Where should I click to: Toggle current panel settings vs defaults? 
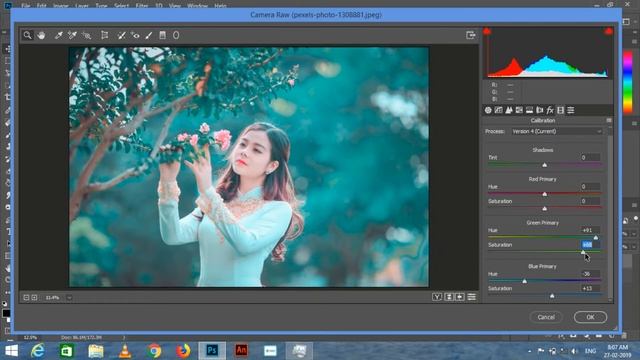coord(472,297)
